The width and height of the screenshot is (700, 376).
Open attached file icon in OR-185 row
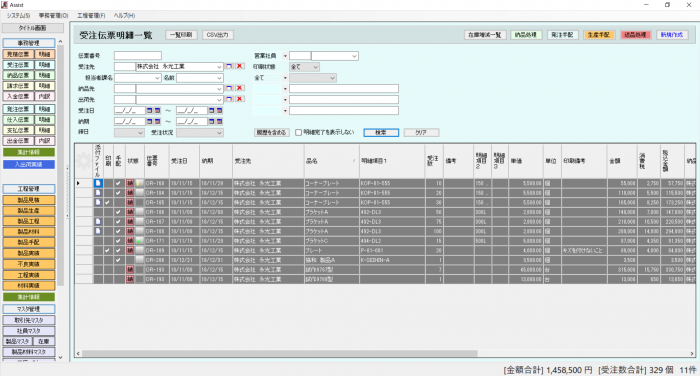(x=98, y=202)
